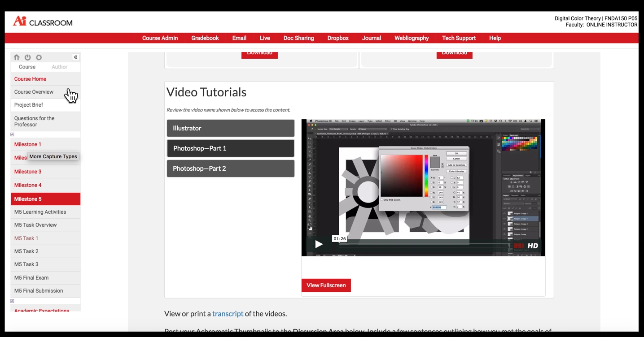Open M5 Task 1
644x337 pixels.
pyautogui.click(x=45, y=238)
